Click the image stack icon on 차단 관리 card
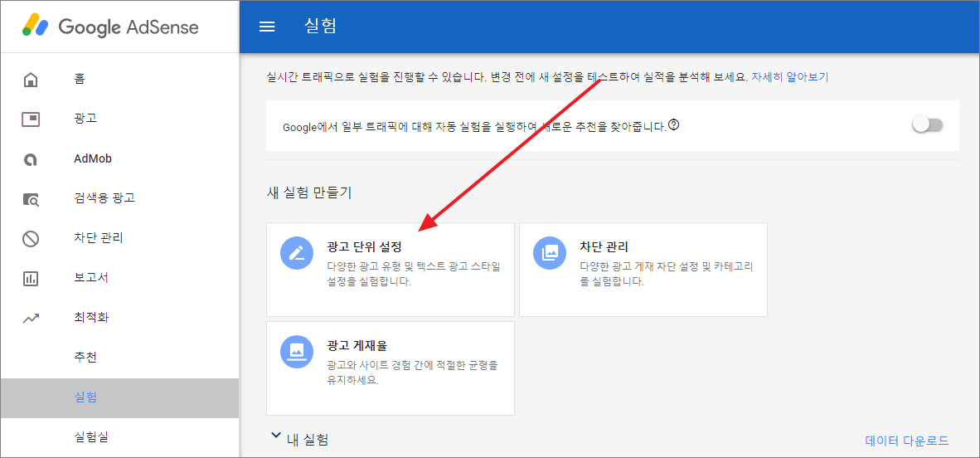980x458 pixels. point(550,253)
